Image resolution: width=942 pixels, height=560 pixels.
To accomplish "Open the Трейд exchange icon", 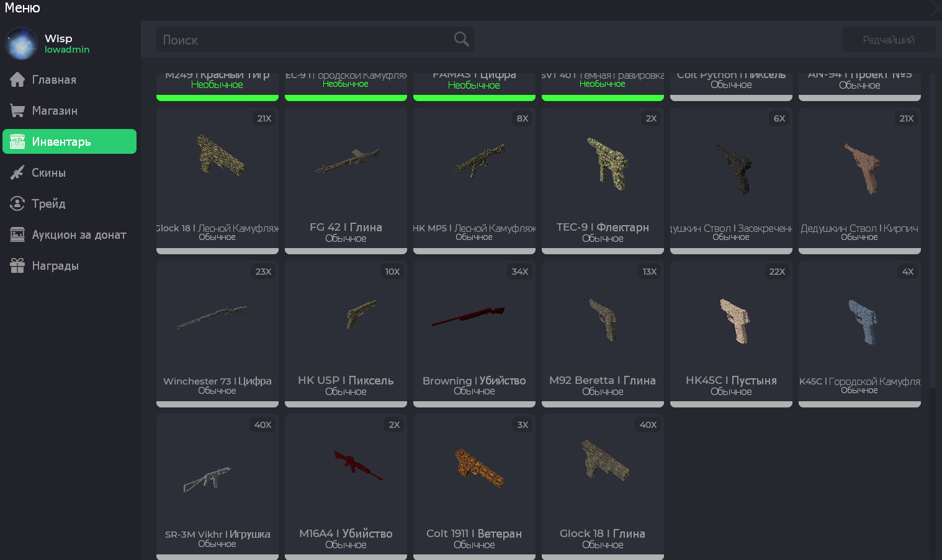I will pos(17,203).
